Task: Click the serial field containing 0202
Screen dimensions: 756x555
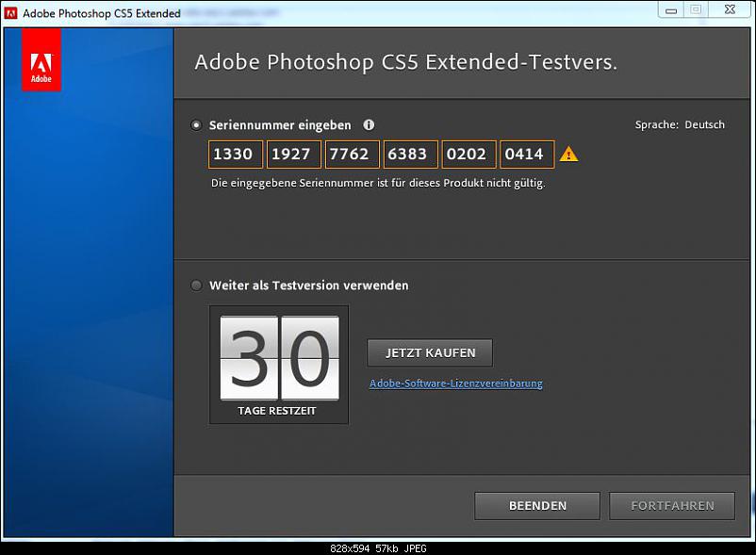Action: (x=469, y=155)
